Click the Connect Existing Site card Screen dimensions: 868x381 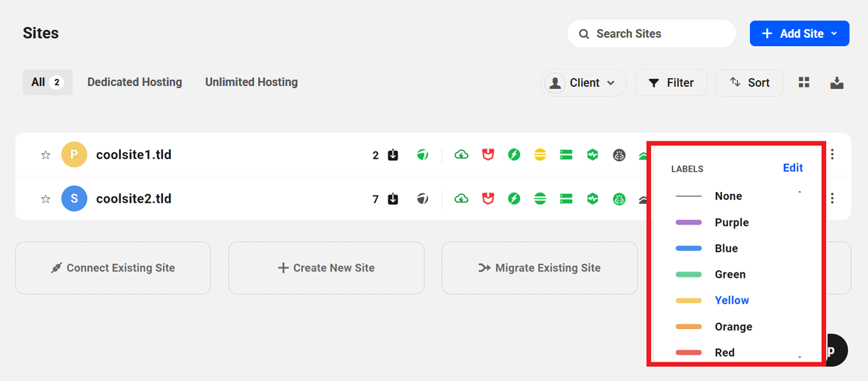[x=113, y=268]
